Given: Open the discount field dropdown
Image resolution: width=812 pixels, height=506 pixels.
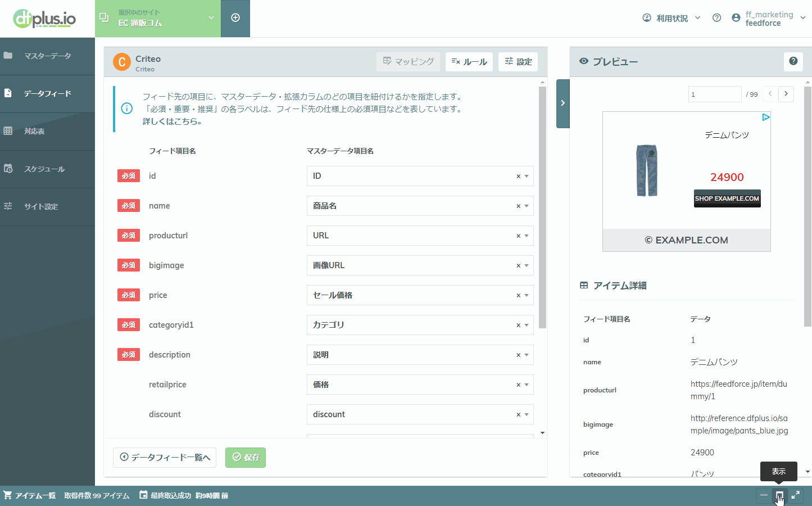Looking at the screenshot, I should [420, 414].
